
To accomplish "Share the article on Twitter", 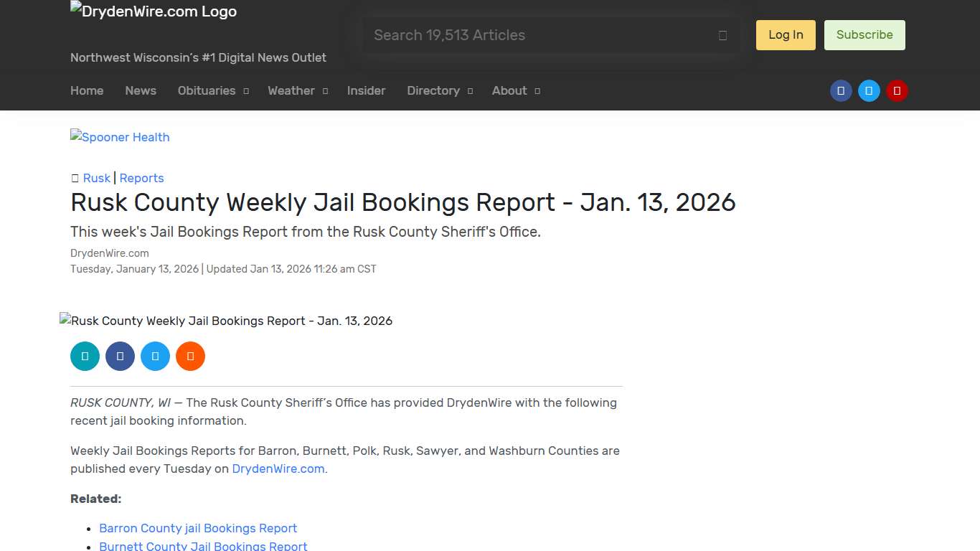I will coord(155,356).
